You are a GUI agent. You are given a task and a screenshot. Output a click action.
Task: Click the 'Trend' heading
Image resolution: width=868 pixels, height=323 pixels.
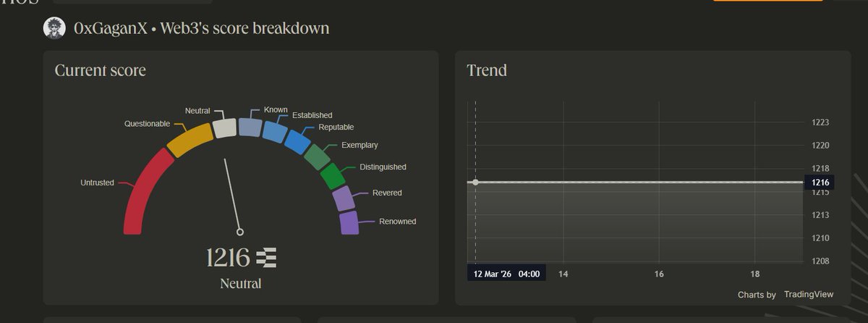487,70
